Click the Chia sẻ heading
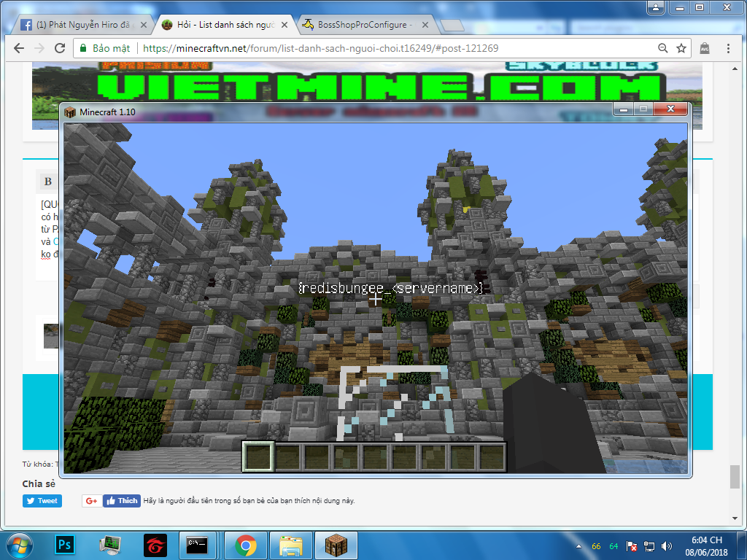Image resolution: width=747 pixels, height=560 pixels. point(39,484)
